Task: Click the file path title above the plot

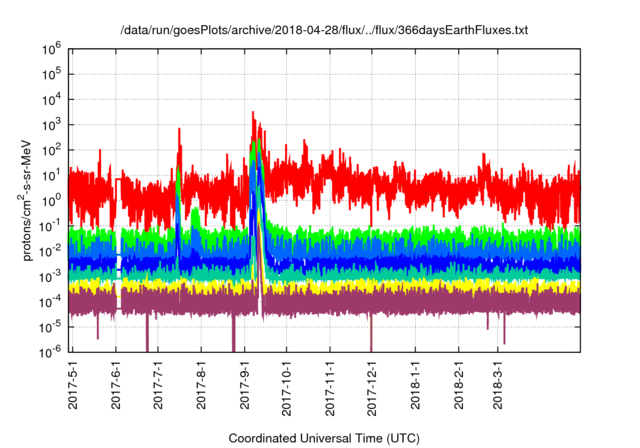Action: 324,30
